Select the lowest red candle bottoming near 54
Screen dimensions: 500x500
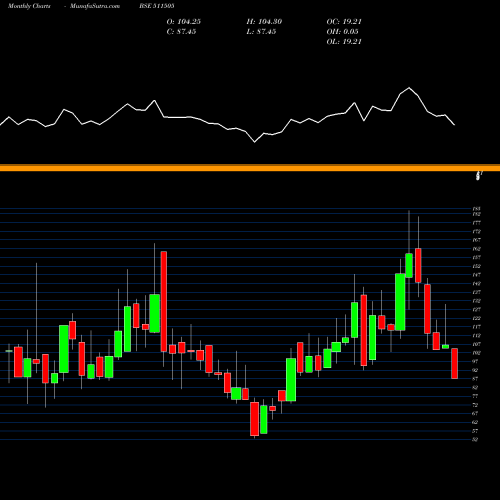pos(255,419)
